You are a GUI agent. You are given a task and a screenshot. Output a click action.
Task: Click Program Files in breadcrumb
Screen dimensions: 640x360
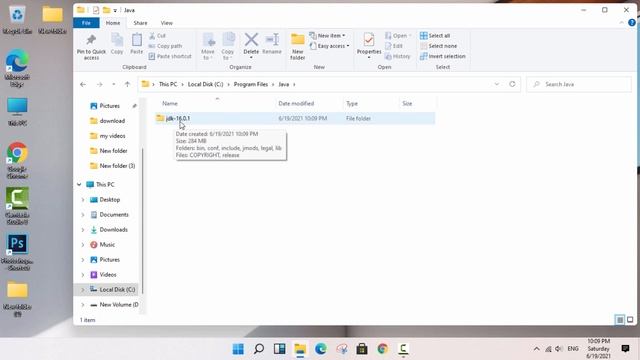[x=251, y=84]
